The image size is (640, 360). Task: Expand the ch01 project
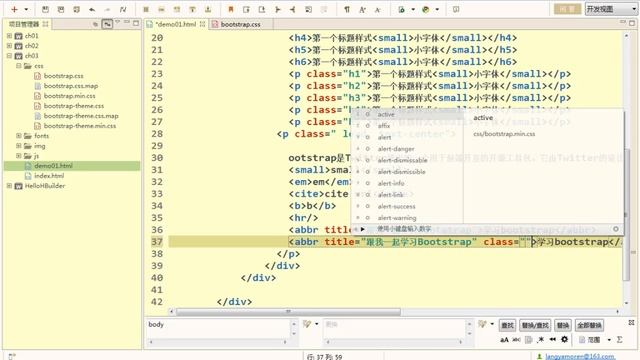click(x=9, y=36)
